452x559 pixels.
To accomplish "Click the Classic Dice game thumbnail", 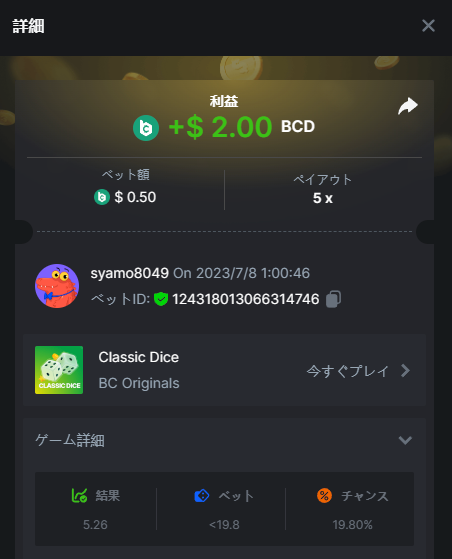I will [x=59, y=370].
